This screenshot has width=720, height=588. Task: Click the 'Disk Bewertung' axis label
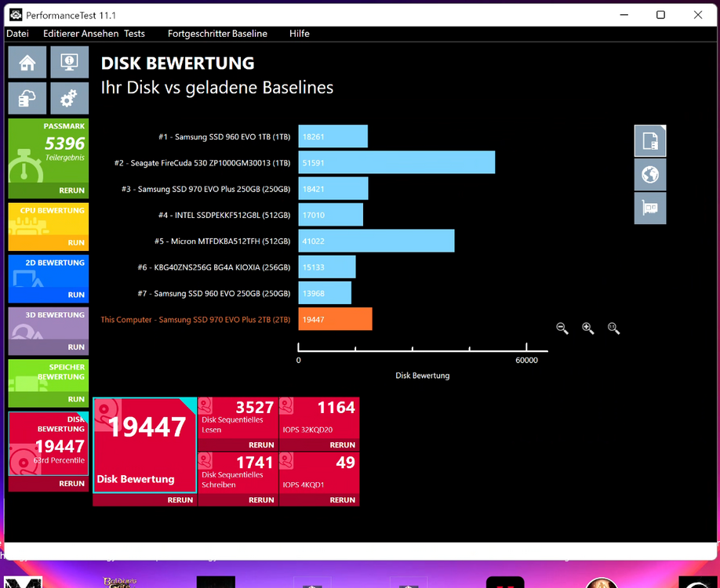click(423, 376)
